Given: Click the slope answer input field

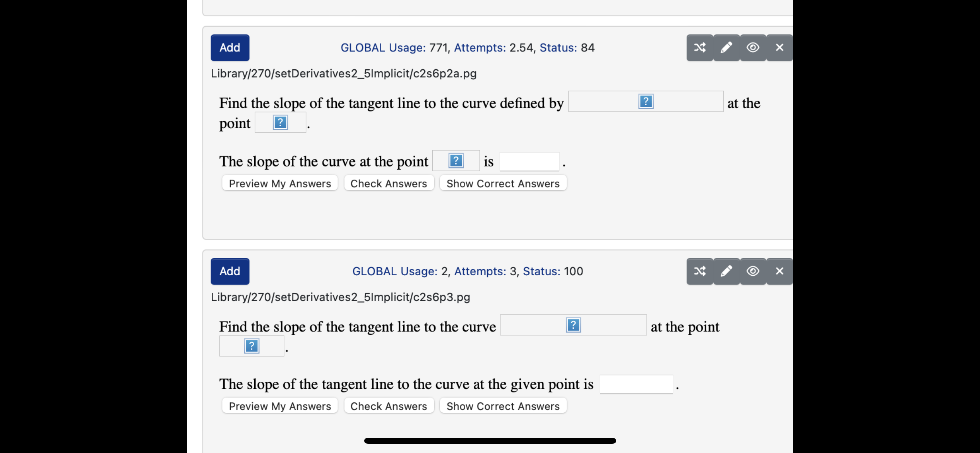Looking at the screenshot, I should [529, 161].
